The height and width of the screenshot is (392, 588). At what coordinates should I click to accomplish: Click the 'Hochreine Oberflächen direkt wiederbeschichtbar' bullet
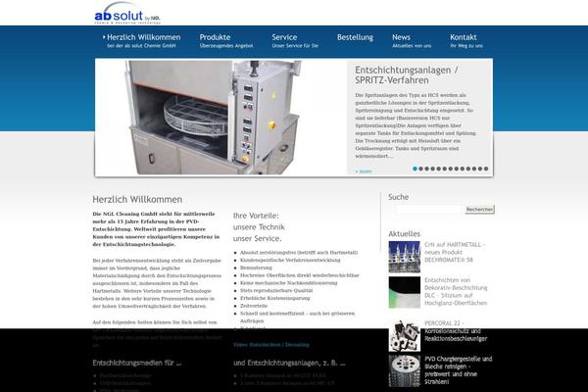[x=300, y=275]
